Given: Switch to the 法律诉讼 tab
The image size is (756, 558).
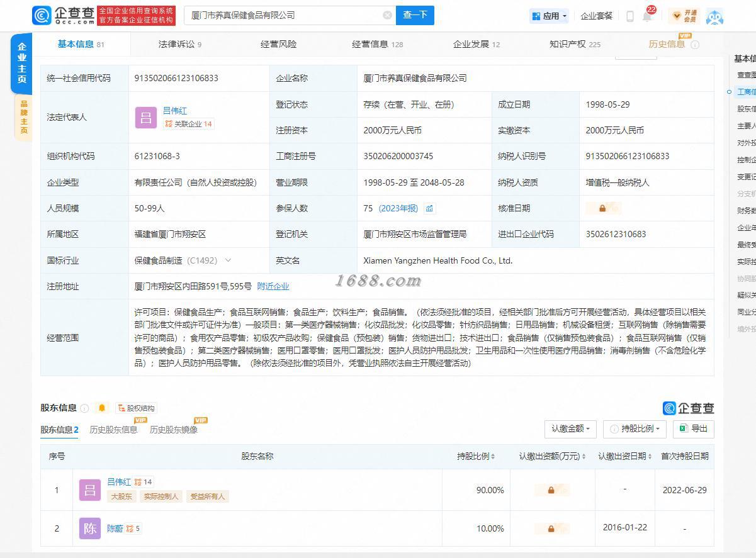Looking at the screenshot, I should tap(180, 44).
